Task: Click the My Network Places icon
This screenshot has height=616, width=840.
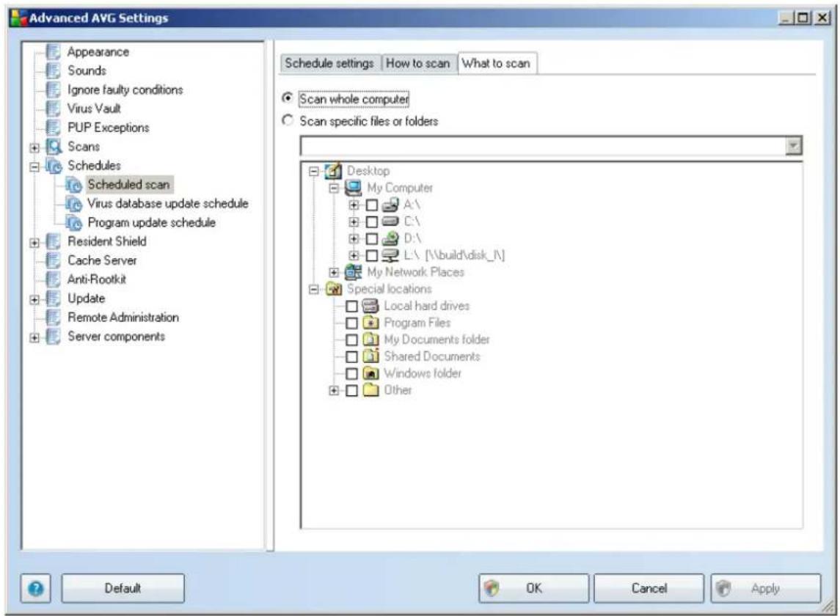Action: coord(353,272)
